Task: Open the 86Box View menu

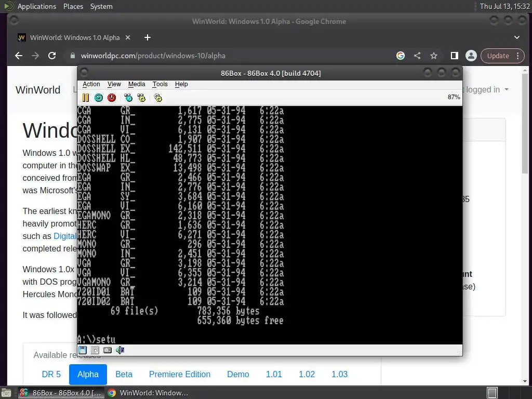Action: point(114,84)
